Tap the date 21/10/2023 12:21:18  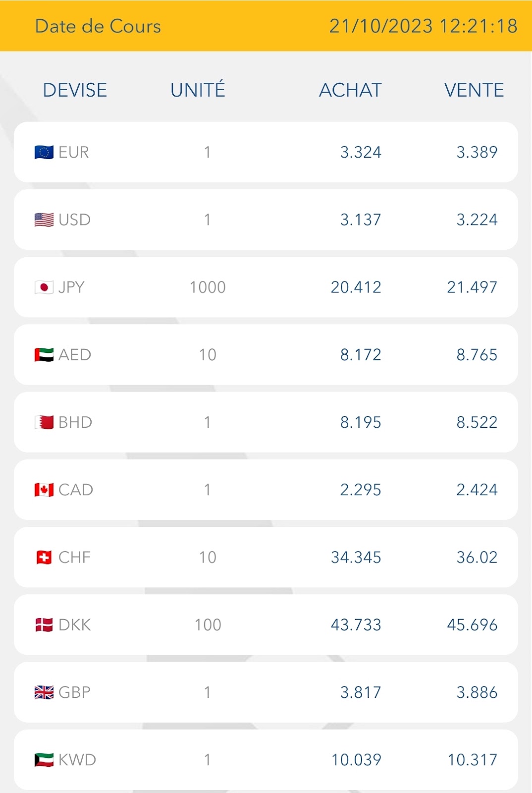point(424,26)
